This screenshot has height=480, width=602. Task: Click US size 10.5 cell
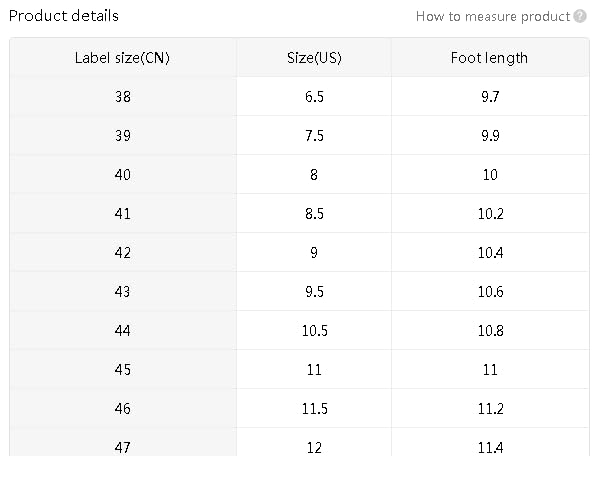pyautogui.click(x=314, y=331)
